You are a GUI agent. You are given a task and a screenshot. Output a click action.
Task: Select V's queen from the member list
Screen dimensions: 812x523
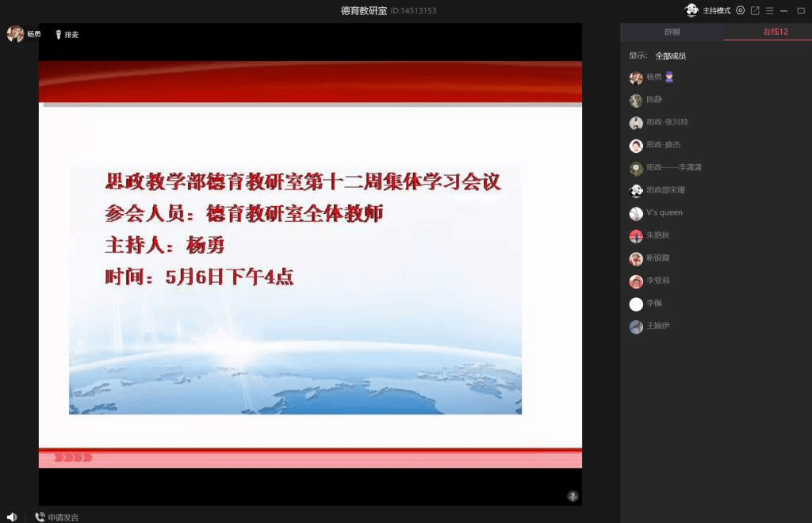click(664, 213)
